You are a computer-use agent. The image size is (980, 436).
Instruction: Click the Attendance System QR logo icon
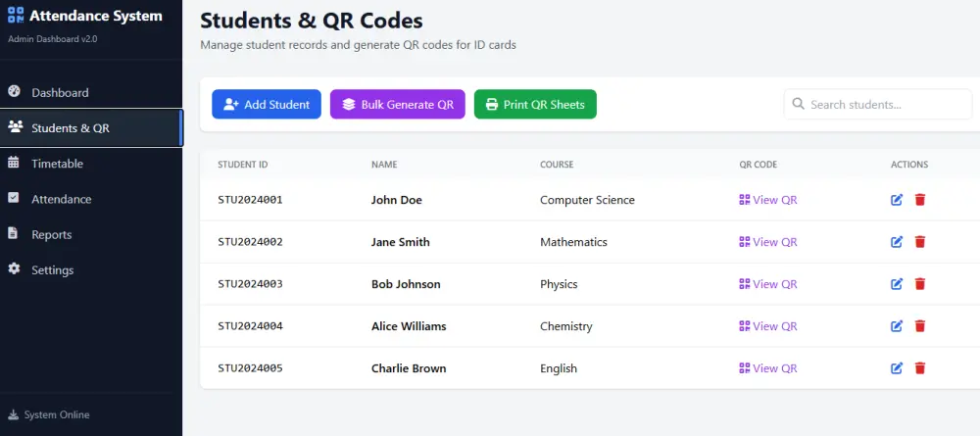click(x=16, y=16)
